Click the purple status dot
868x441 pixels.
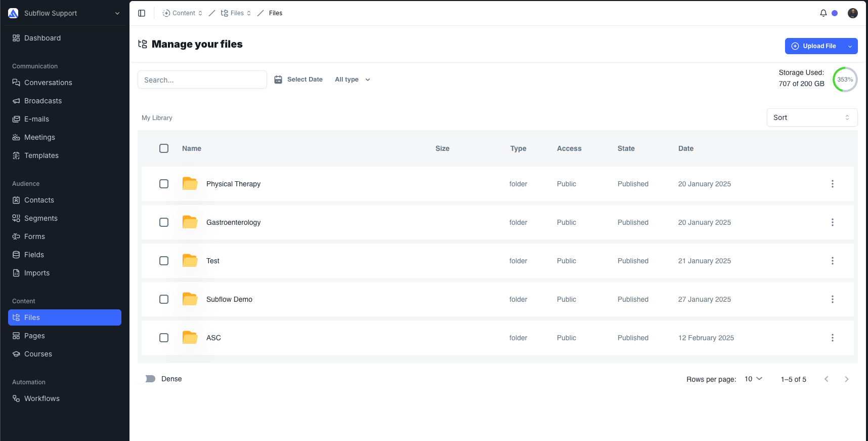coord(835,13)
